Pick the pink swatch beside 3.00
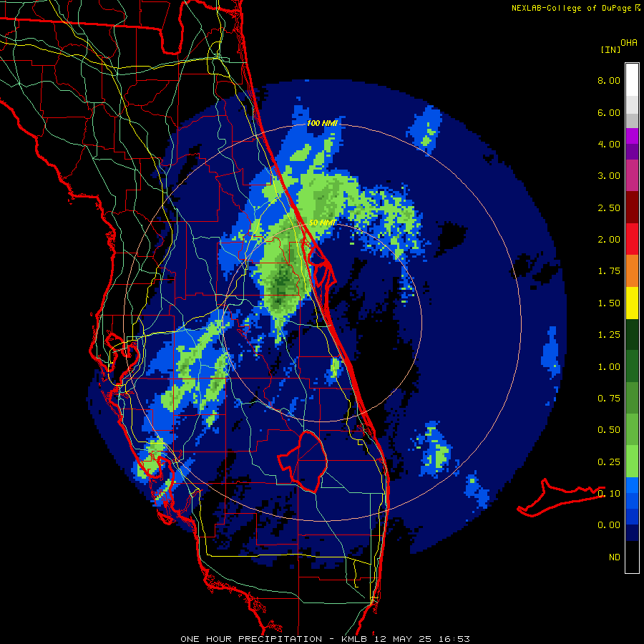This screenshot has width=644, height=644. (x=632, y=175)
